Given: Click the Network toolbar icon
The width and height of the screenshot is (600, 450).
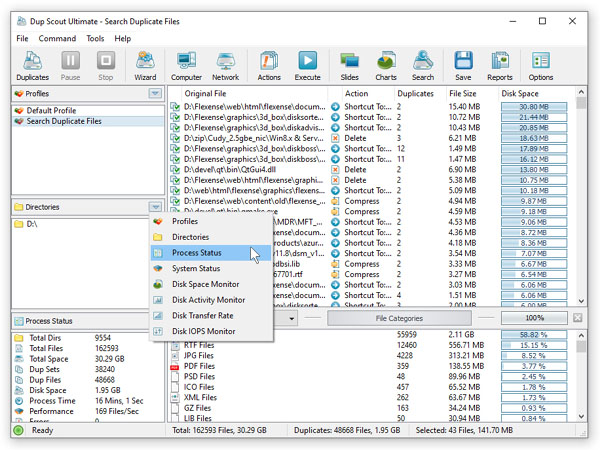Looking at the screenshot, I should [x=225, y=66].
